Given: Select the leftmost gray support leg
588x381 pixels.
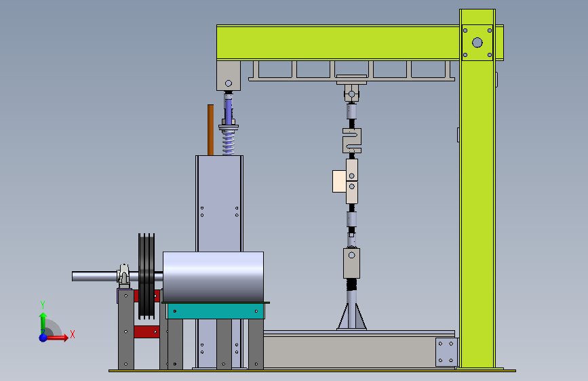Looking at the screenshot, I should click(126, 329).
